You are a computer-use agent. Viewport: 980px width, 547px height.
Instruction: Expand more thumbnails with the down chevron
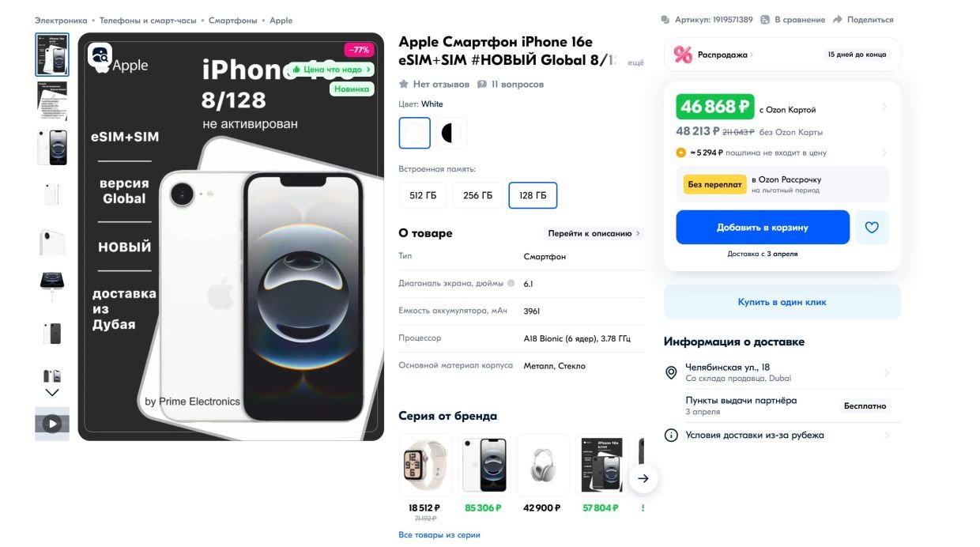[x=52, y=392]
